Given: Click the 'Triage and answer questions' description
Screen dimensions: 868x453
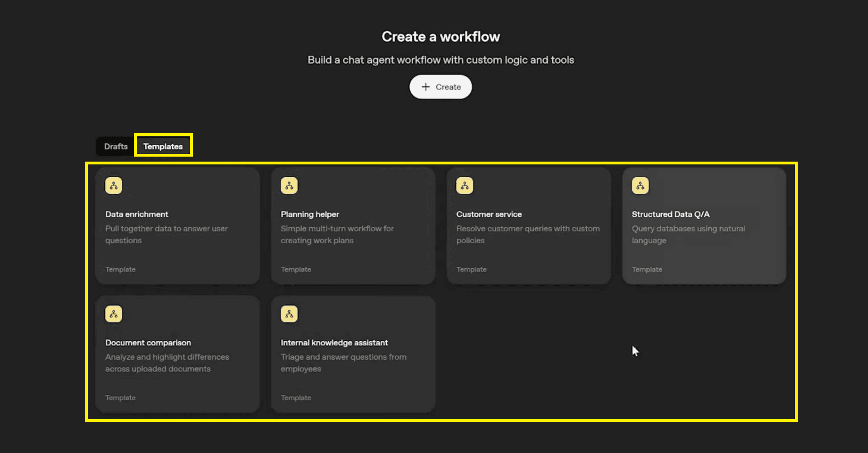Looking at the screenshot, I should 343,363.
